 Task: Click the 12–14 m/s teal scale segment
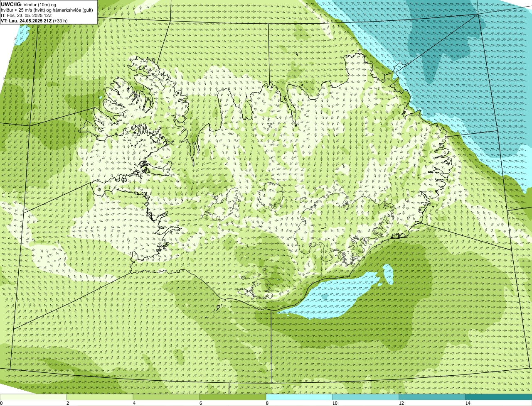tap(432, 397)
